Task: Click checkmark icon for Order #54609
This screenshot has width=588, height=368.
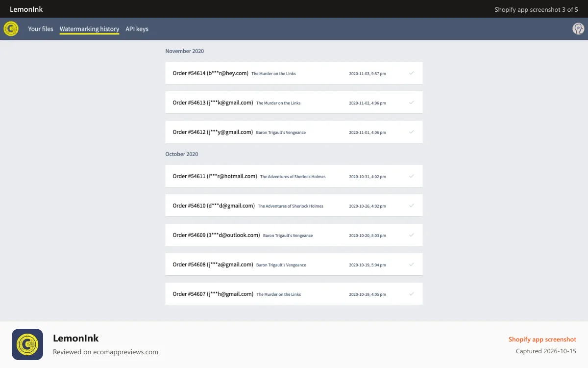Action: click(x=412, y=235)
